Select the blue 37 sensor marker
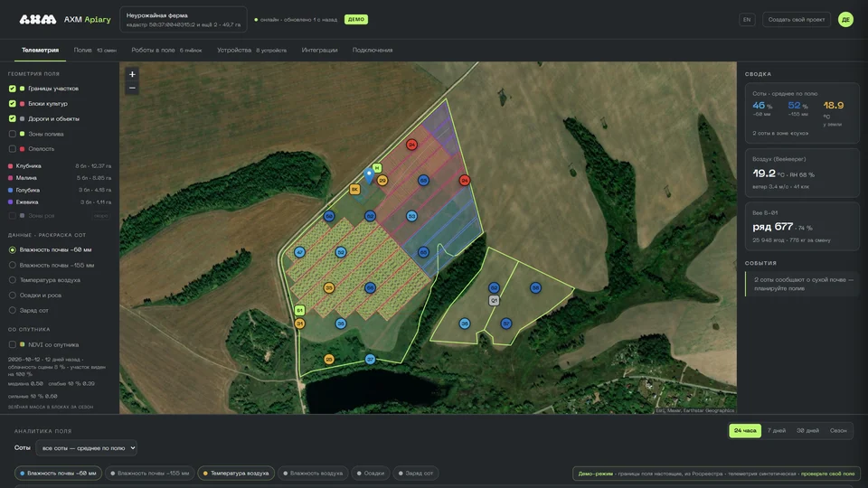Viewport: 868px width, 488px height. coord(371,360)
